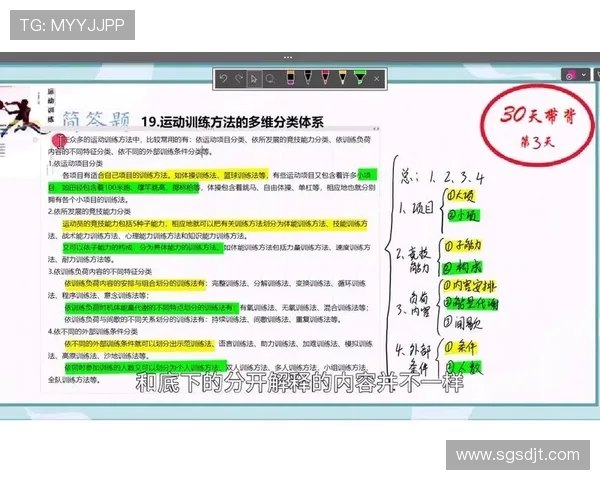Click the green-highlighted note ②能量代谢
The height and width of the screenshot is (480, 600).
click(x=471, y=304)
